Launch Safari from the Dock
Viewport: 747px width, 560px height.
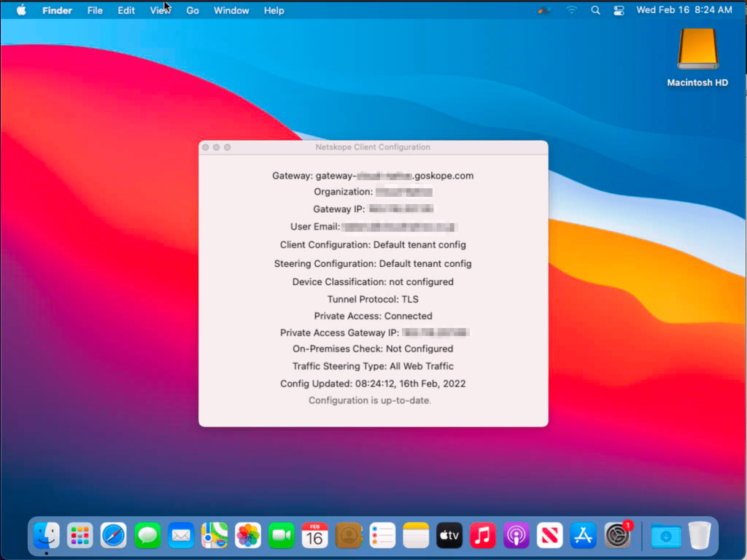113,536
